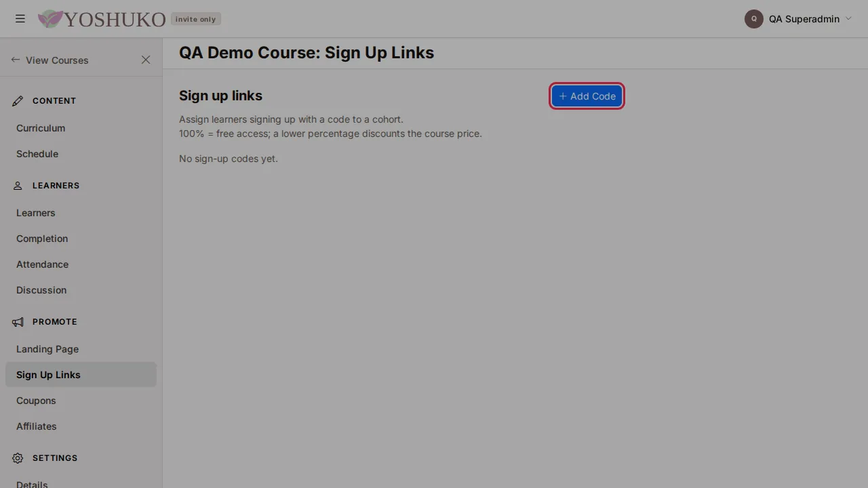Go back to View Courses
This screenshot has width=868, height=488.
click(x=57, y=60)
